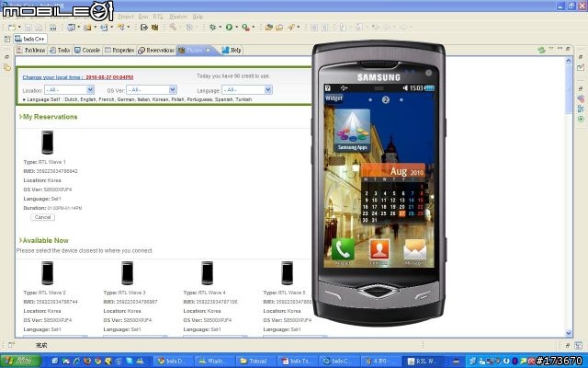This screenshot has height=368, width=588.
Task: Select the RTL Wave 2 phone thumbnail
Action: click(x=47, y=272)
